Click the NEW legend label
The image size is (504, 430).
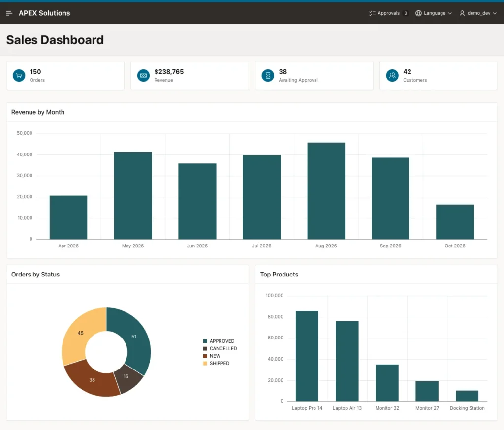(x=215, y=356)
